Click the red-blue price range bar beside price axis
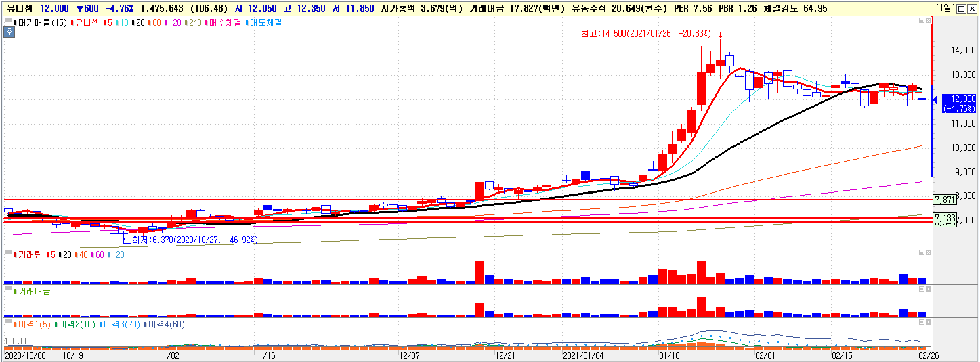The width and height of the screenshot is (980, 362). (x=932, y=99)
